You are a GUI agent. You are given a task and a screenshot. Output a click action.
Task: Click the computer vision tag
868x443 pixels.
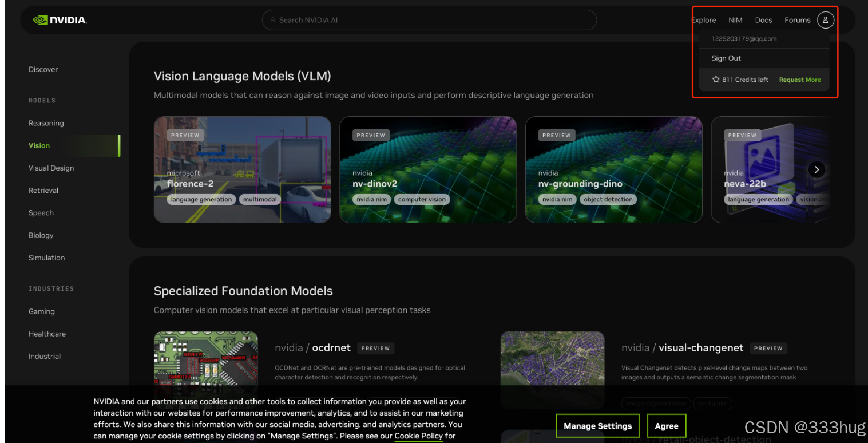pyautogui.click(x=422, y=200)
